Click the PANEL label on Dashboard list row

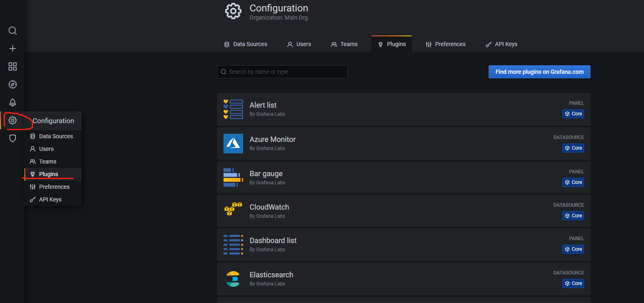click(x=576, y=239)
